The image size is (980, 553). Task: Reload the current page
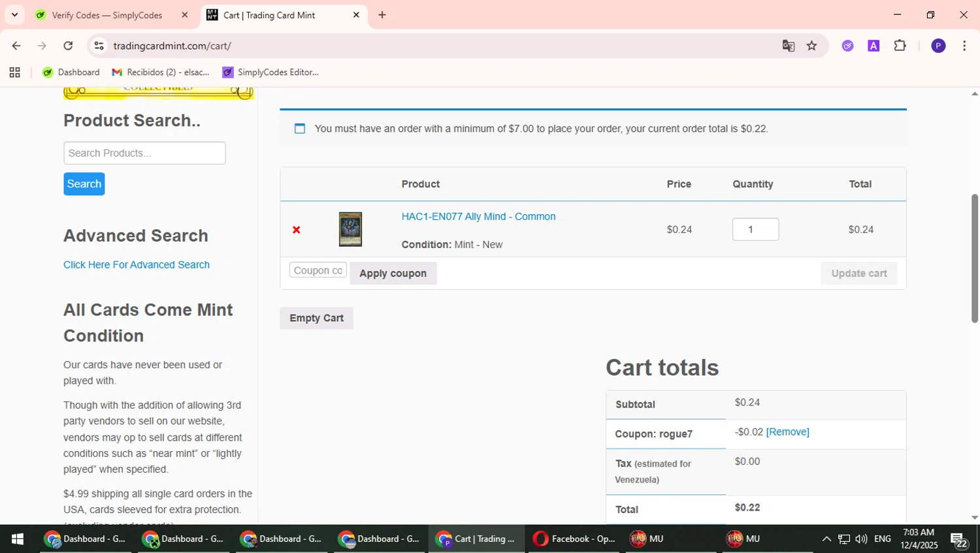[68, 46]
